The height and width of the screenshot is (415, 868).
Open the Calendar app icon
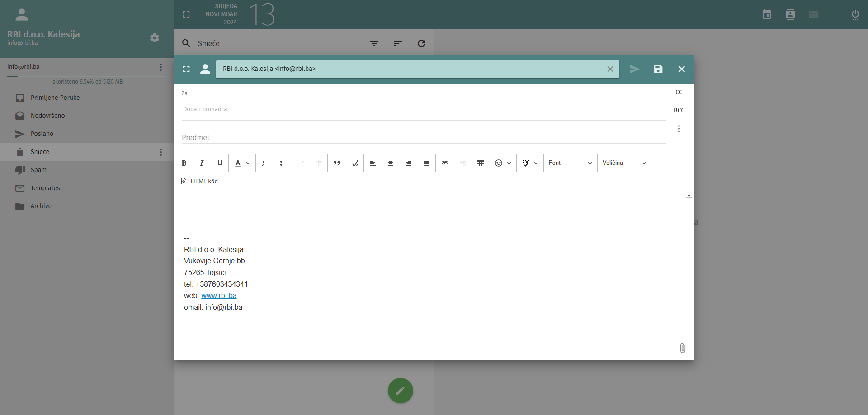click(767, 14)
